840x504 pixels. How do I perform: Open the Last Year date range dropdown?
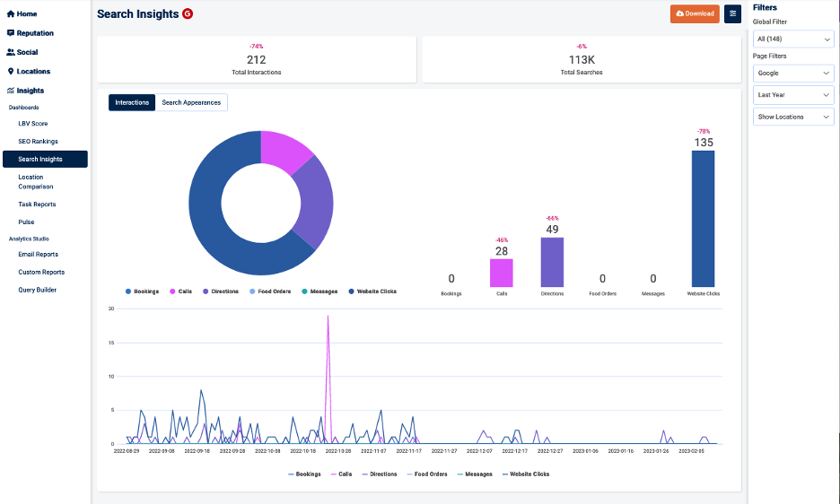coord(793,95)
